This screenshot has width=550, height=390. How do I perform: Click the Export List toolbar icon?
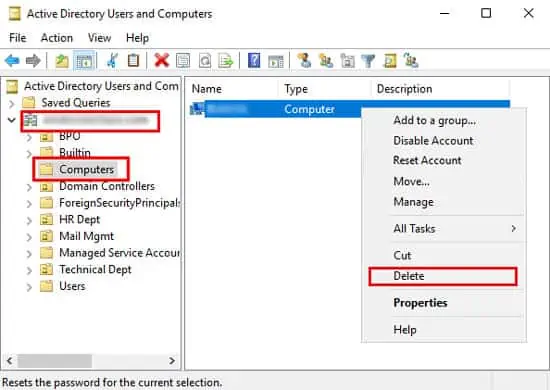(x=226, y=61)
